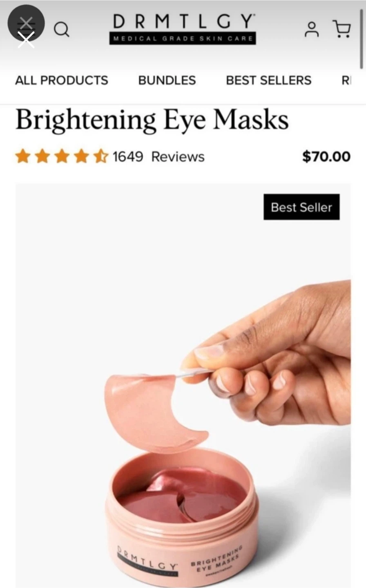View the shopping cart icon
366x588 pixels.
[x=342, y=29]
